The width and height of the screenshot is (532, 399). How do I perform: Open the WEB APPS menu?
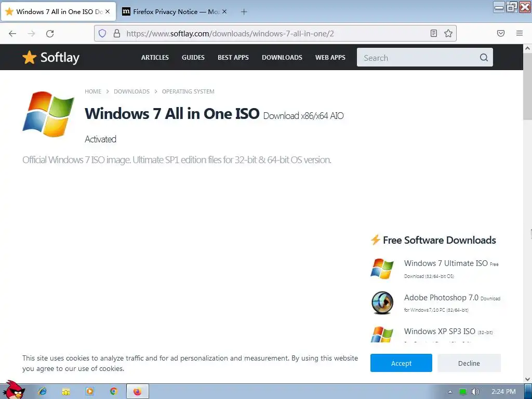click(x=330, y=57)
